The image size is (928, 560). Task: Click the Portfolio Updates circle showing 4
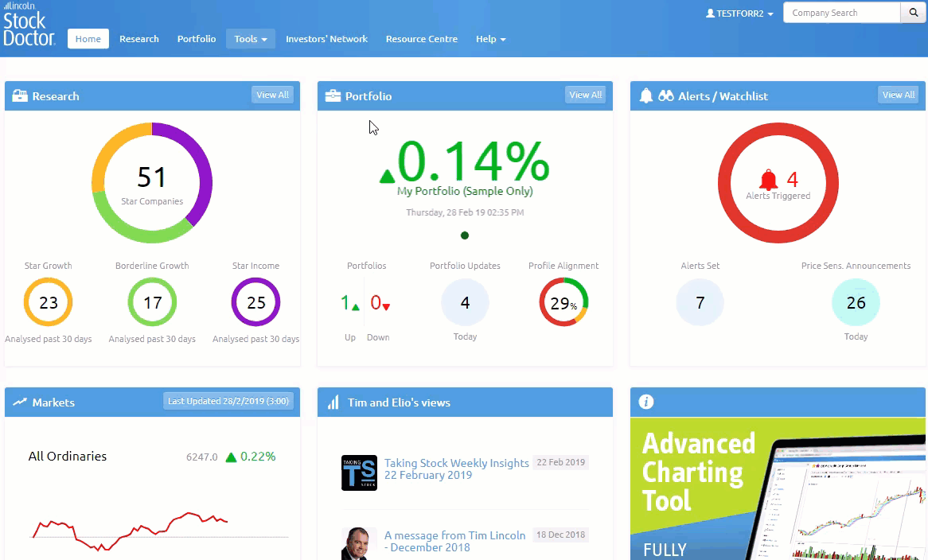(x=465, y=302)
